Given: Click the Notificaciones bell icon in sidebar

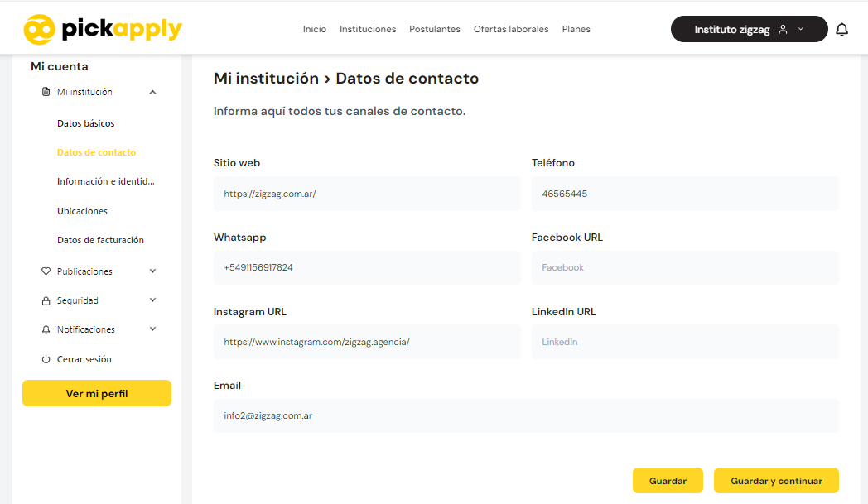Looking at the screenshot, I should tap(46, 329).
